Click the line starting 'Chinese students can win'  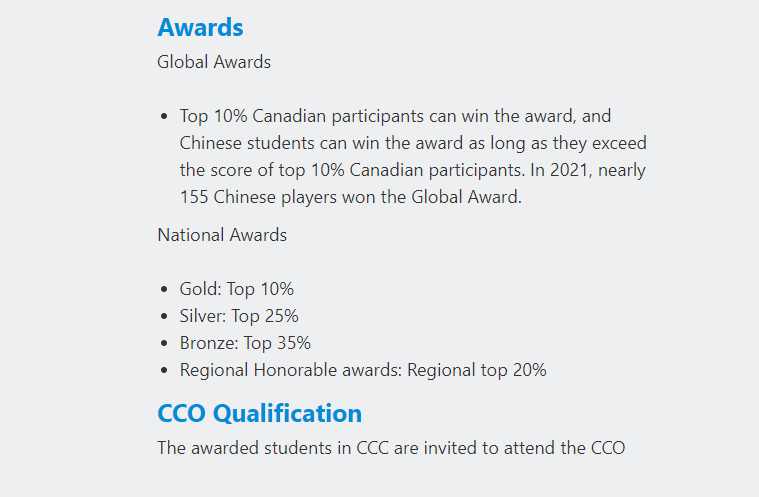point(413,143)
